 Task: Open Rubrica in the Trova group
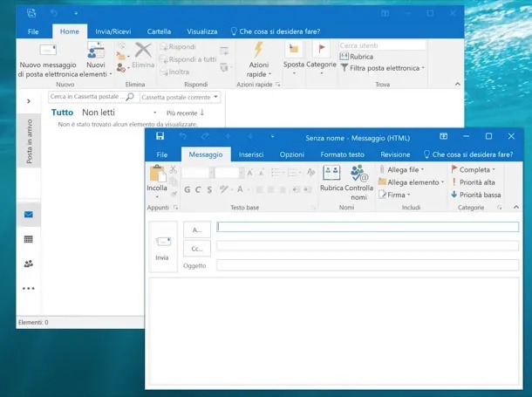pos(357,57)
